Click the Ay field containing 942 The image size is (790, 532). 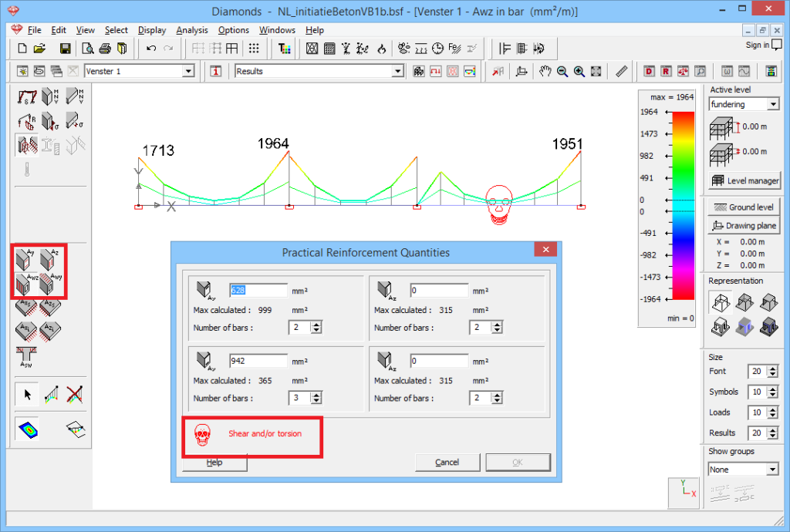258,361
